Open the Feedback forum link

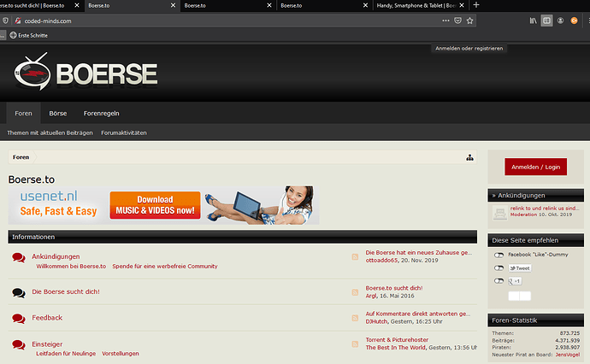pyautogui.click(x=47, y=318)
